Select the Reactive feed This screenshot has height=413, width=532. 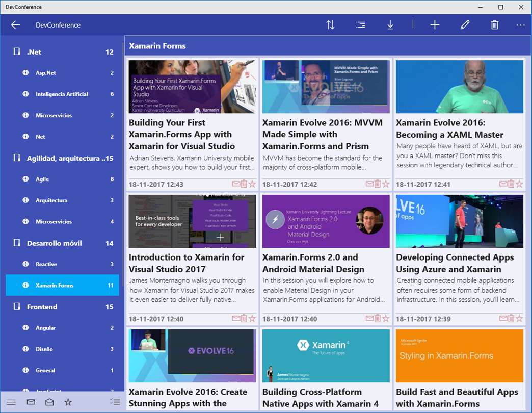[63, 264]
